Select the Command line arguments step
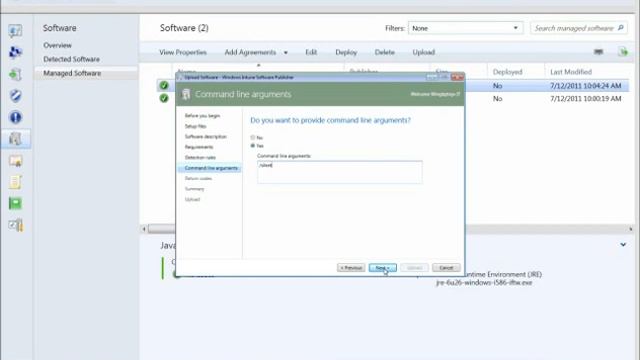Screen dimensions: 640x360 [x=210, y=168]
